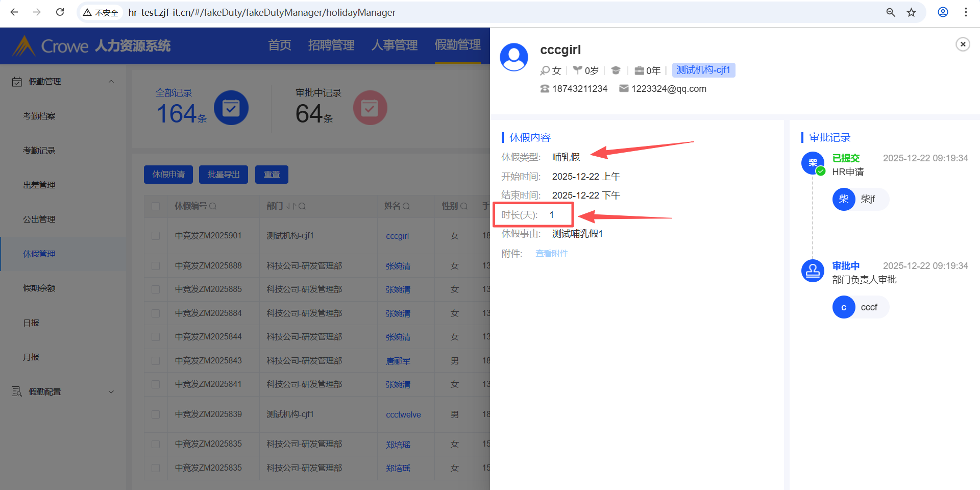Click the 休假申请 button

click(x=168, y=175)
